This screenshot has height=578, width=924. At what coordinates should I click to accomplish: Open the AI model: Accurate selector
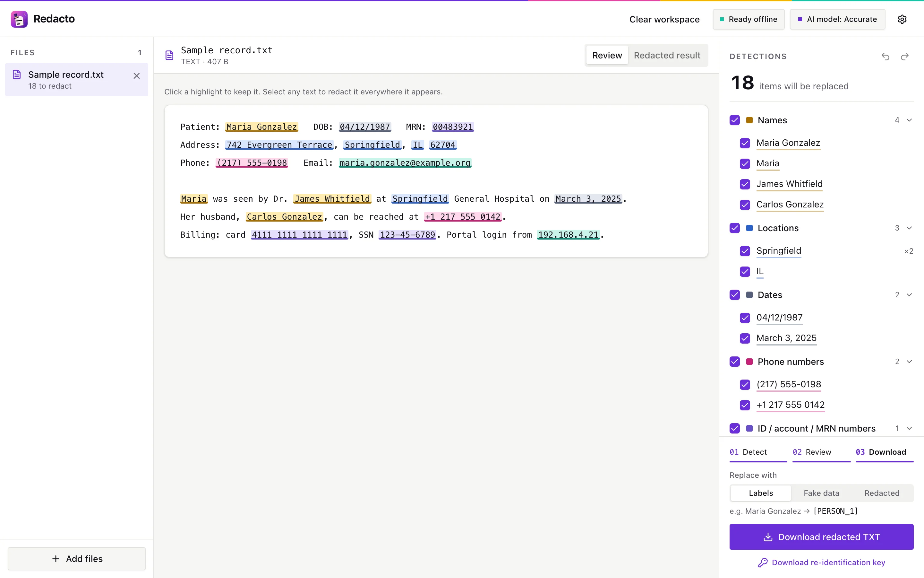(837, 19)
